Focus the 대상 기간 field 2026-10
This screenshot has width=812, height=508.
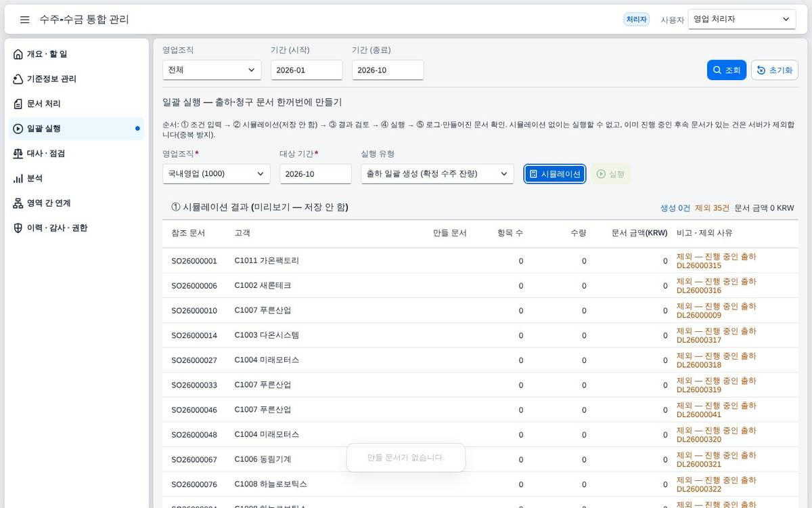coord(315,173)
